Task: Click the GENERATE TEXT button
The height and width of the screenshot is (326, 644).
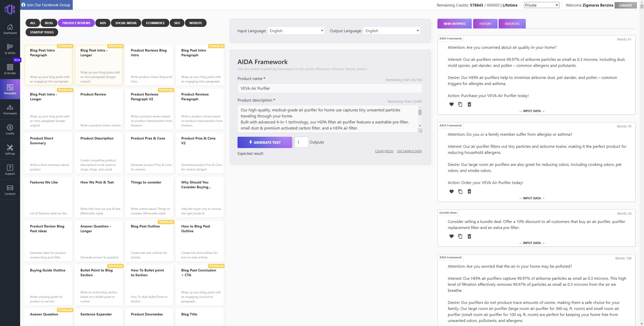Action: point(265,142)
